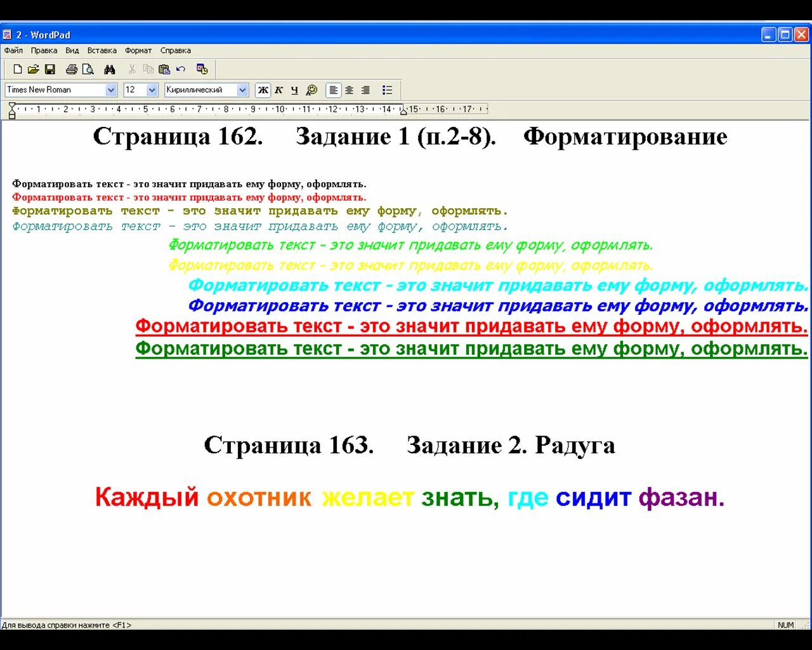Click inside the Times New Roman font name field

point(55,90)
